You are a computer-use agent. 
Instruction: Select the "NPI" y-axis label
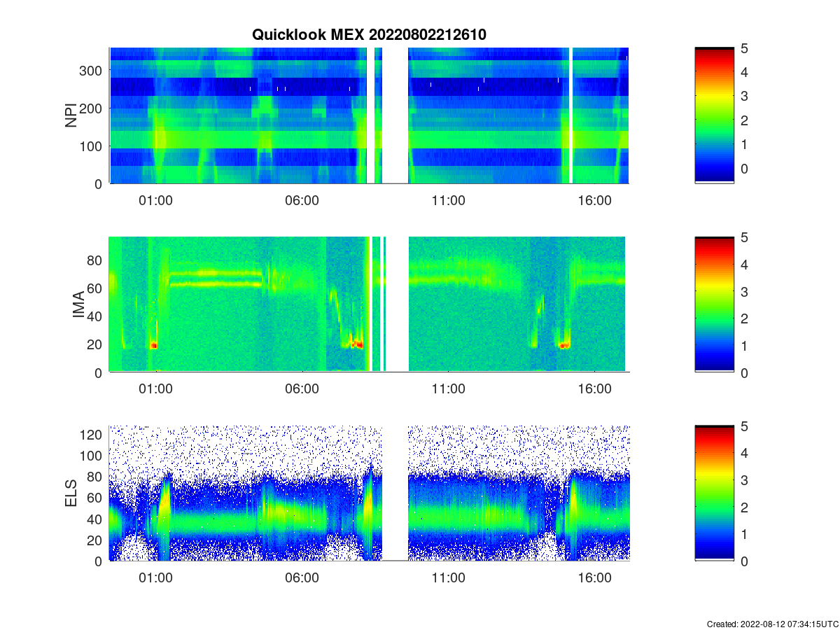71,115
